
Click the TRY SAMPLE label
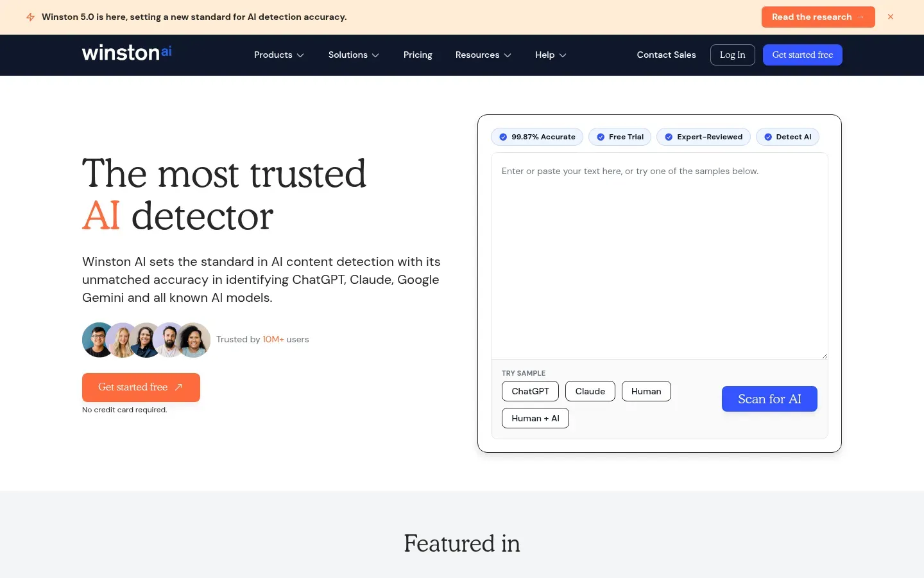[x=524, y=373]
